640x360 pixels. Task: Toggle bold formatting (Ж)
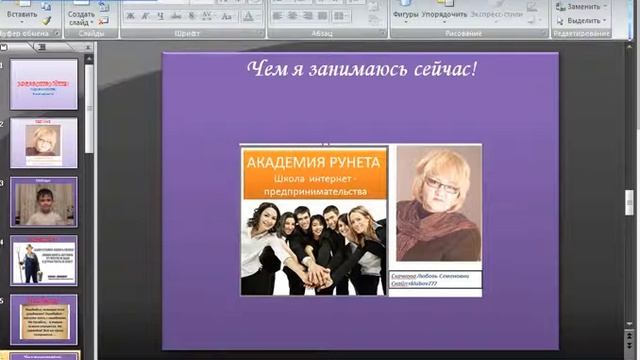click(x=130, y=16)
